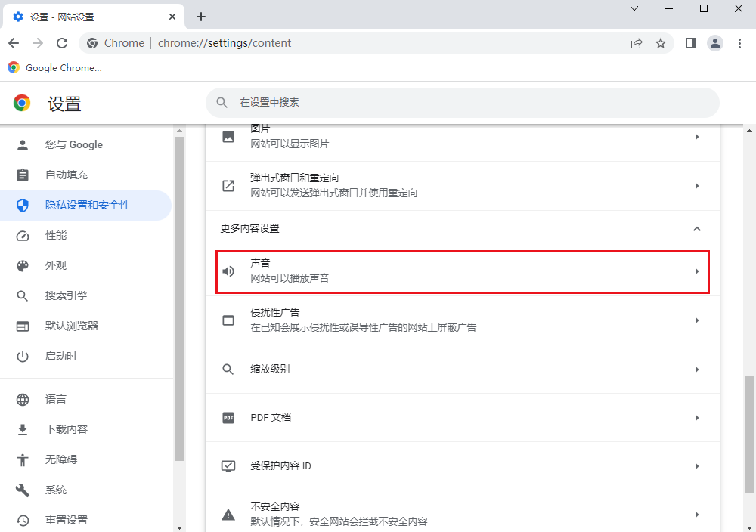Screen dimensions: 756x532
Task: Open 侵扰性广告 settings
Action: (x=463, y=320)
